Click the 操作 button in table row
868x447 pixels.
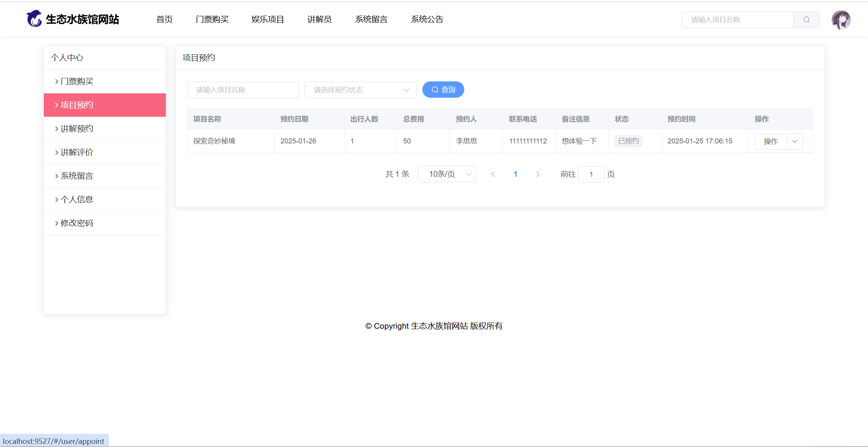coord(771,141)
